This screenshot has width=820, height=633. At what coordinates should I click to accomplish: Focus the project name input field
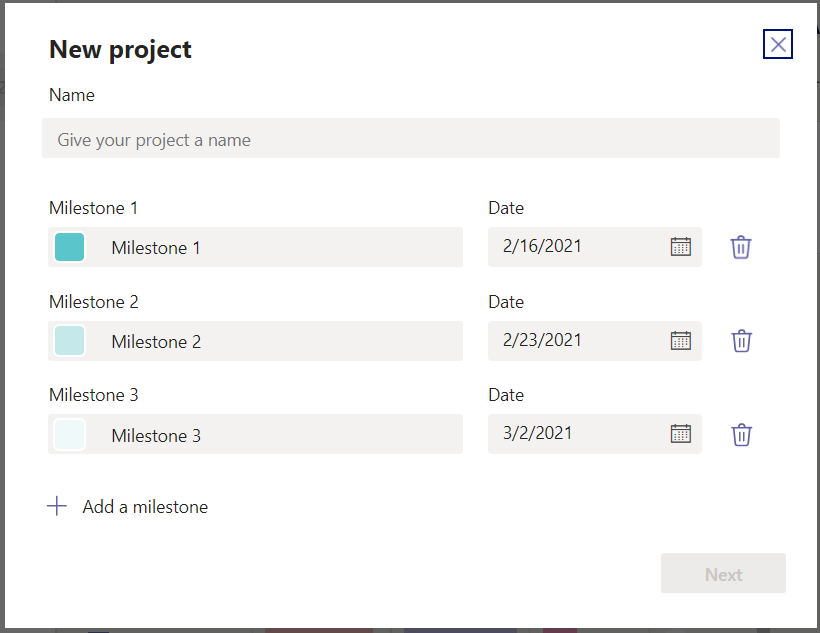410,139
